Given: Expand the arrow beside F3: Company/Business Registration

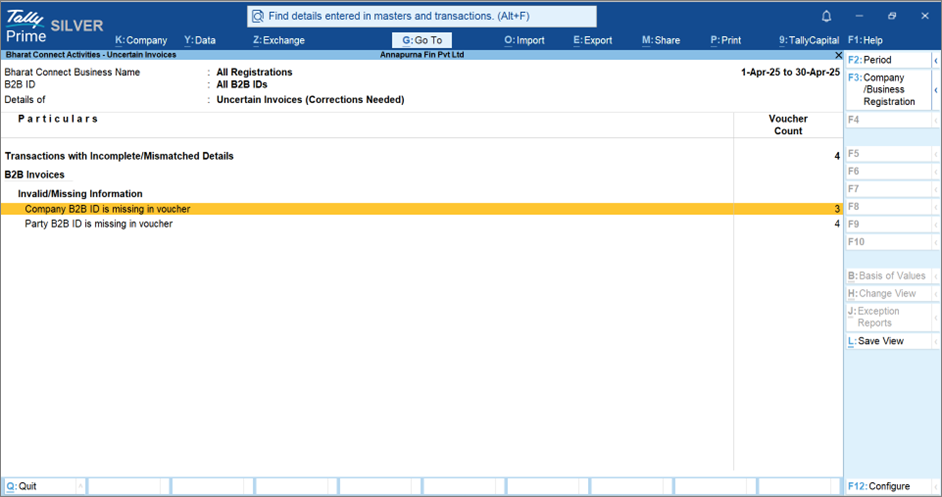Looking at the screenshot, I should point(936,90).
